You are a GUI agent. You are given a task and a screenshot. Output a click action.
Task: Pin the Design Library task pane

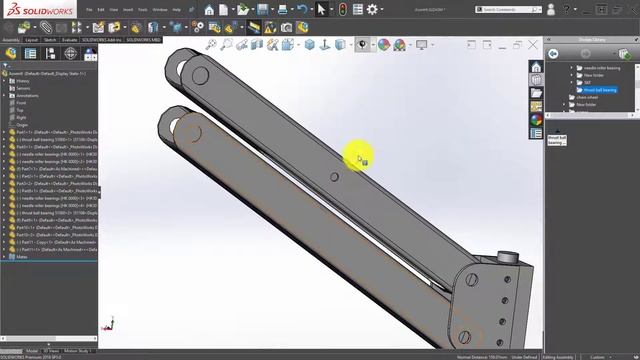click(636, 40)
